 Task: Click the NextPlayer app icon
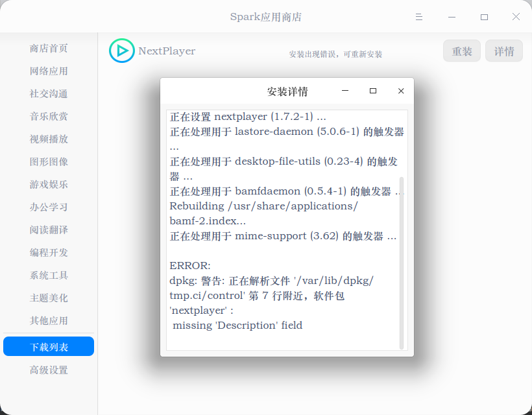(122, 51)
